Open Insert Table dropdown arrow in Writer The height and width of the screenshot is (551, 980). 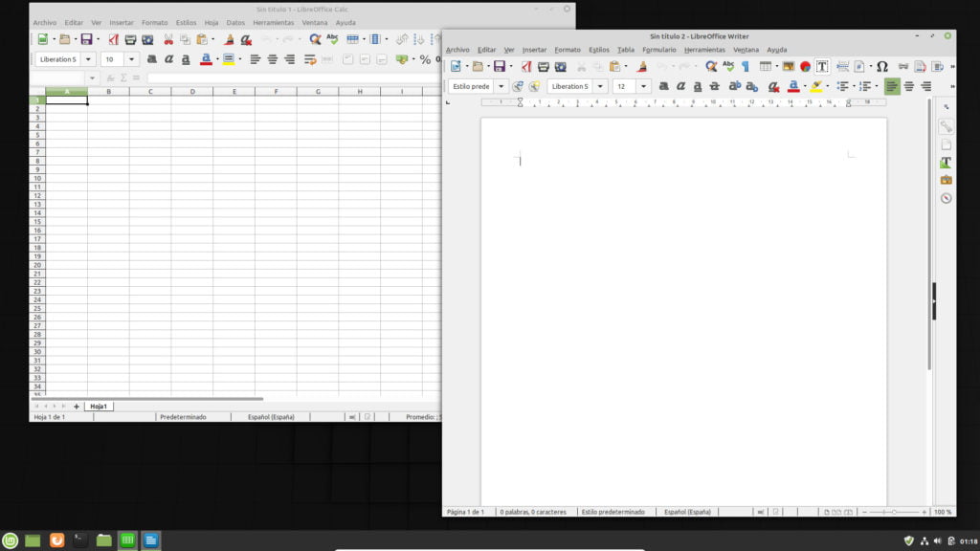[x=776, y=67]
